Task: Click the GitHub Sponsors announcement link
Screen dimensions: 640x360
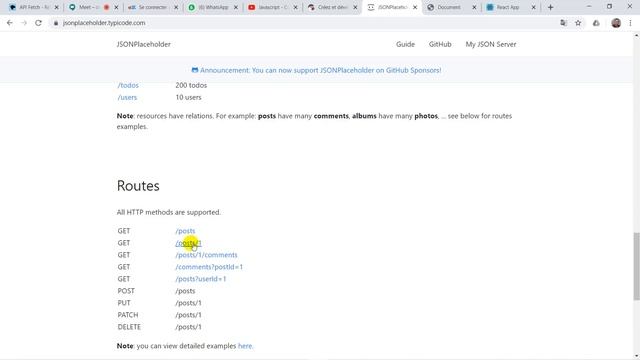Action: click(x=316, y=70)
